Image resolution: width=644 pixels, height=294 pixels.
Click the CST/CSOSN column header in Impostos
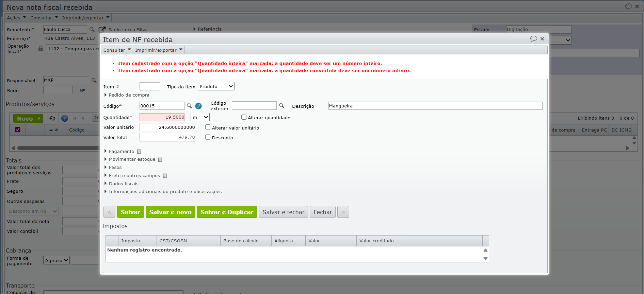[x=189, y=241]
